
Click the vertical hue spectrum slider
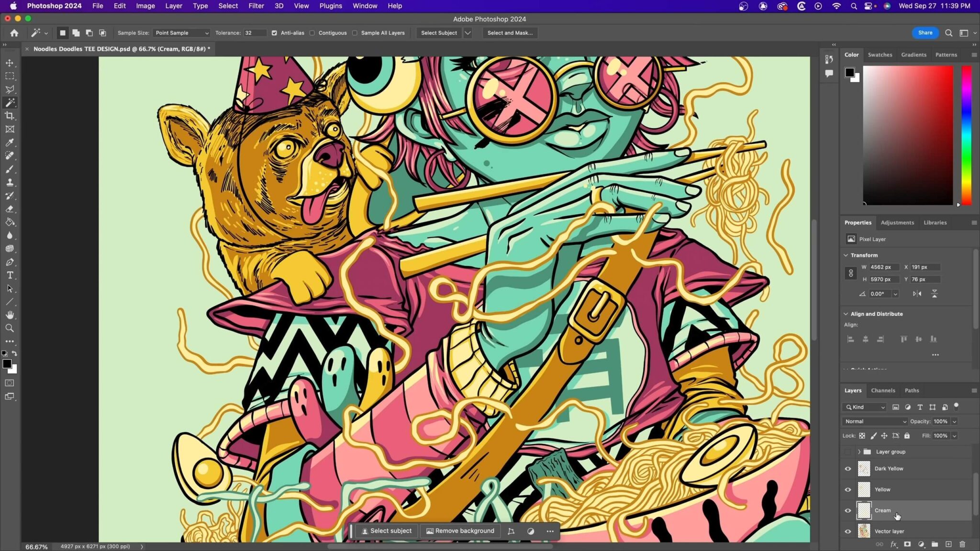pos(967,135)
